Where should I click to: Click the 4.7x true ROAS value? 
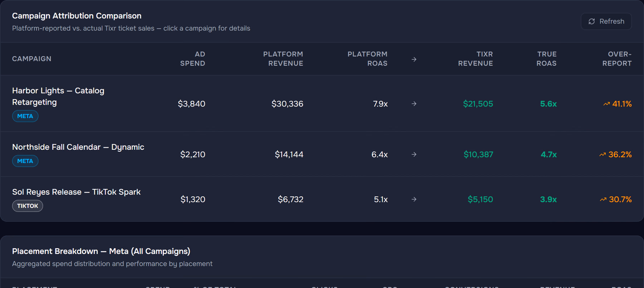click(549, 154)
